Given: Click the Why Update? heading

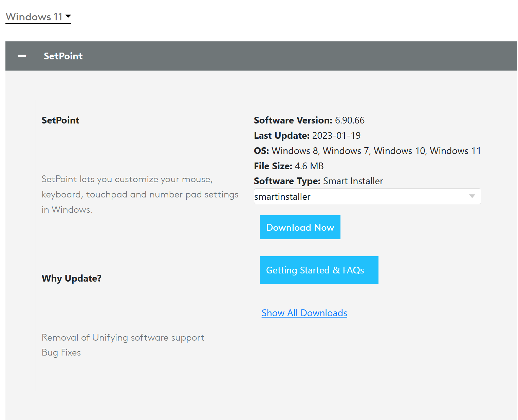Looking at the screenshot, I should coord(72,278).
